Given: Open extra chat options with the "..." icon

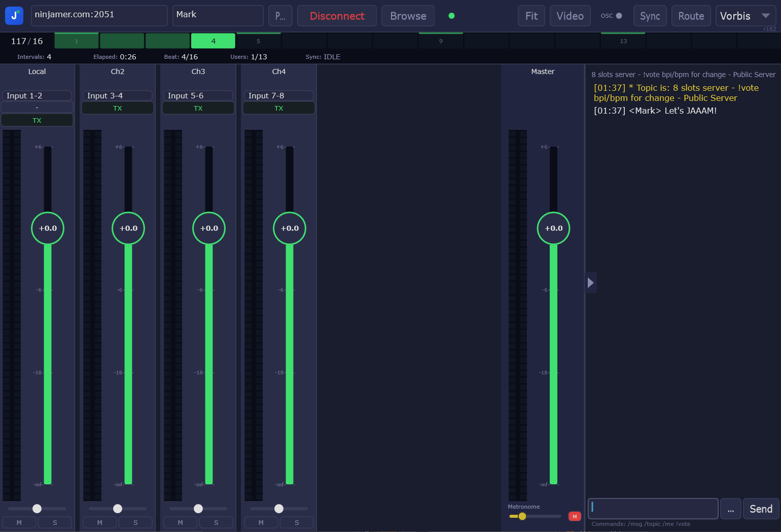Looking at the screenshot, I should (730, 509).
